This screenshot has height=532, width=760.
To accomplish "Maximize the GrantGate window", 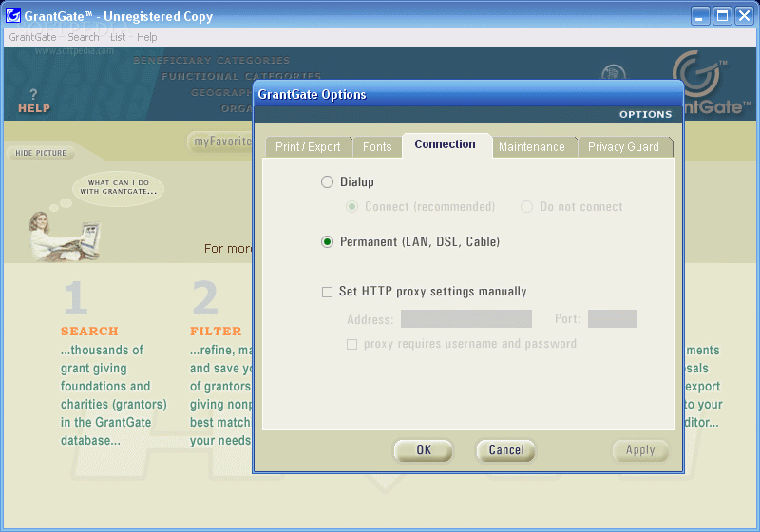I will coord(722,16).
